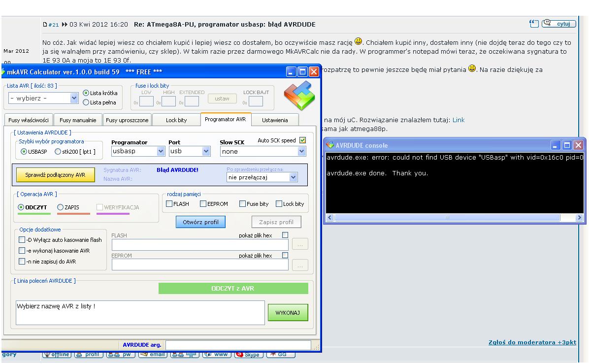Viewport: 589px width, 364px height.
Task: Click the forum www button
Action: tap(217, 354)
